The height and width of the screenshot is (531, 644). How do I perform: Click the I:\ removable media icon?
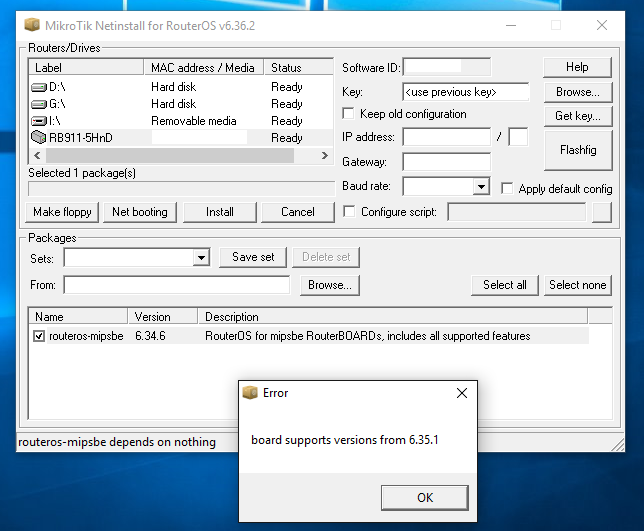[39, 121]
